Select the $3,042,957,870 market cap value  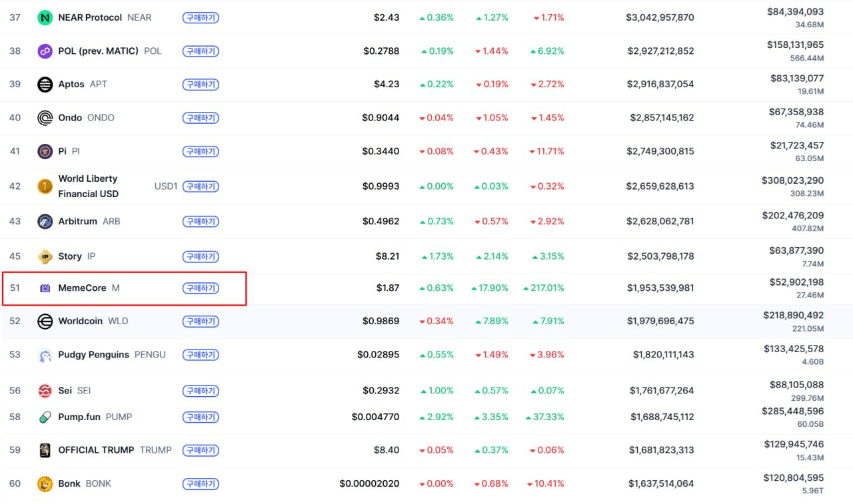(660, 17)
